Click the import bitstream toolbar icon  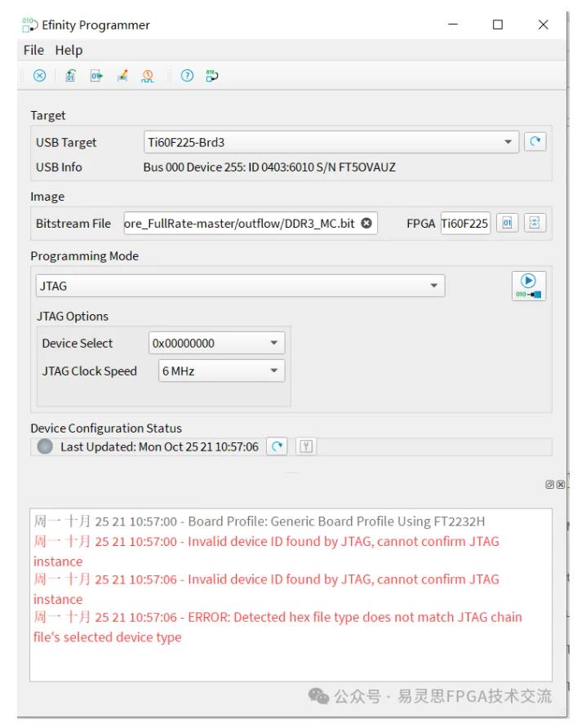point(71,76)
